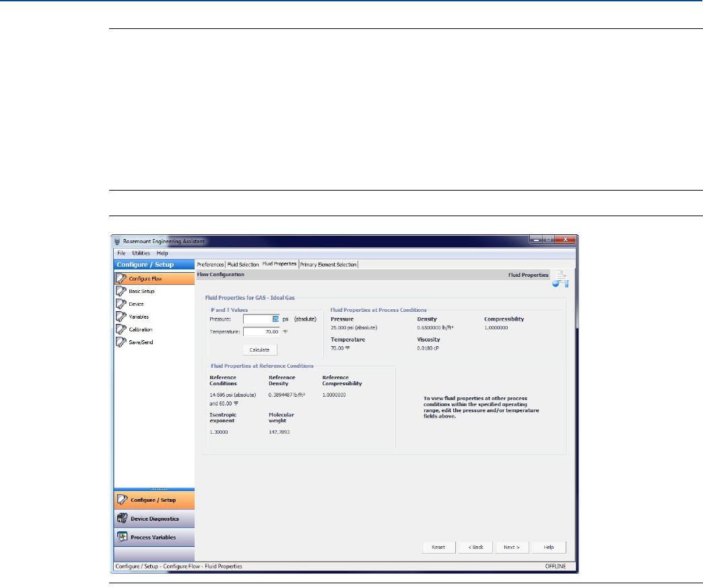Image resolution: width=703 pixels, height=588 pixels.
Task: Select the Fluid Properties tab
Action: click(279, 264)
